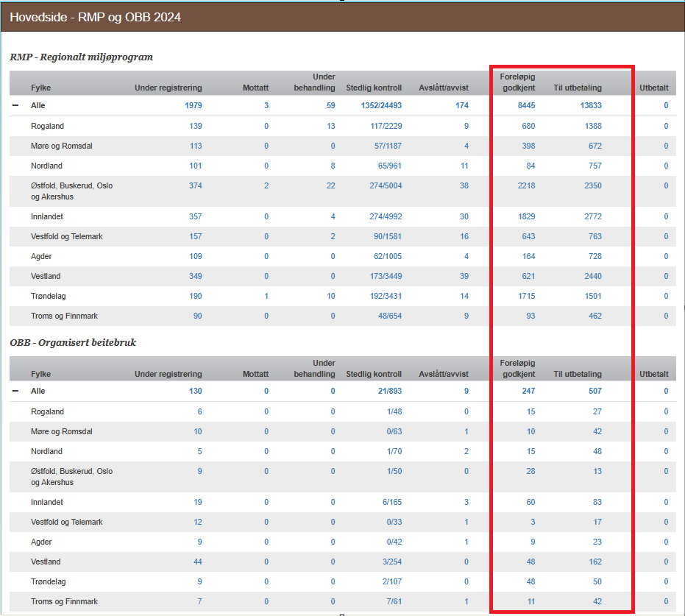The height and width of the screenshot is (616, 685).
Task: Click Østfold, Buskerud's 374 Under registrering link
Action: 195,186
